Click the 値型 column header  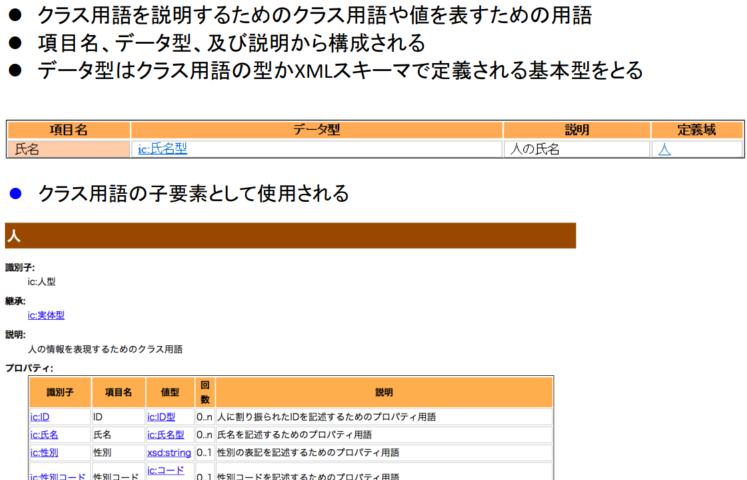[168, 392]
